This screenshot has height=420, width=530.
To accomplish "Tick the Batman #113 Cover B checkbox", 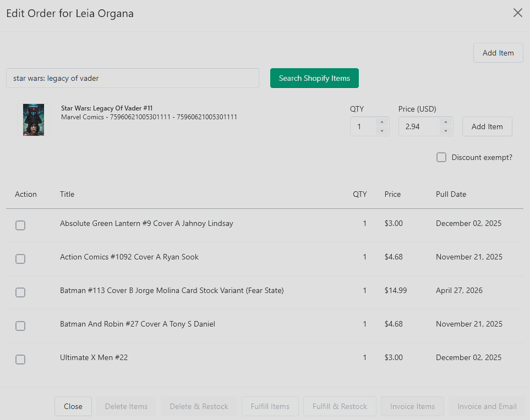I will click(x=20, y=292).
